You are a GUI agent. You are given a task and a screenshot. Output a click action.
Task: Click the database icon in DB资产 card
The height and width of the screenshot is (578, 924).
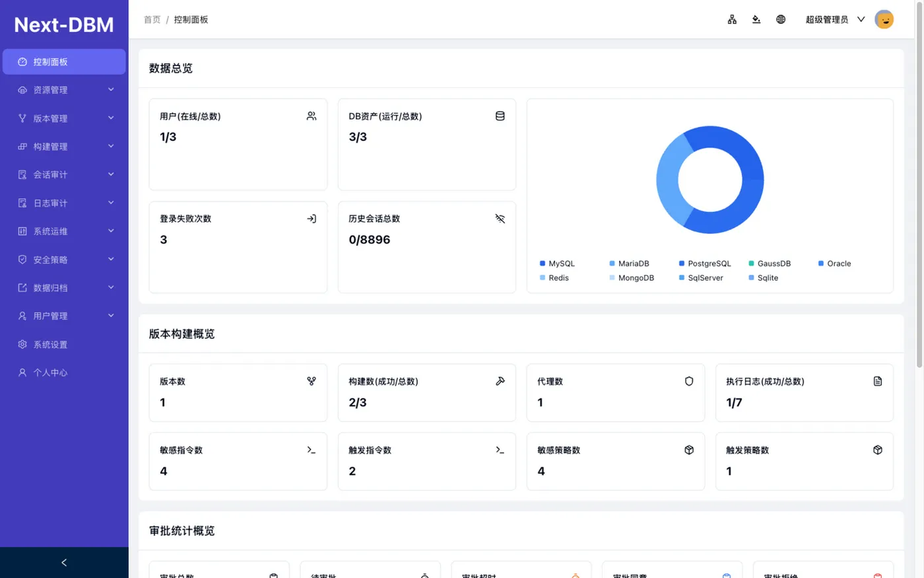[500, 116]
